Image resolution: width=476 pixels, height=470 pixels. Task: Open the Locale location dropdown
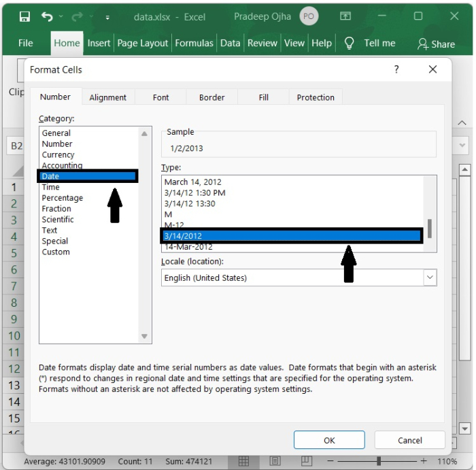coord(430,278)
